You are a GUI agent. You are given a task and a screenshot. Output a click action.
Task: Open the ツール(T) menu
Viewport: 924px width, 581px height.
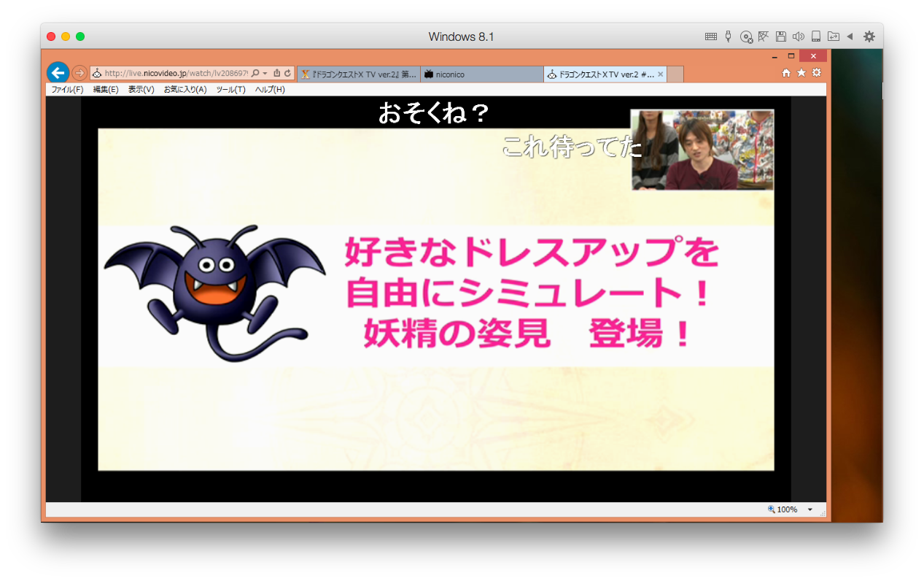230,90
